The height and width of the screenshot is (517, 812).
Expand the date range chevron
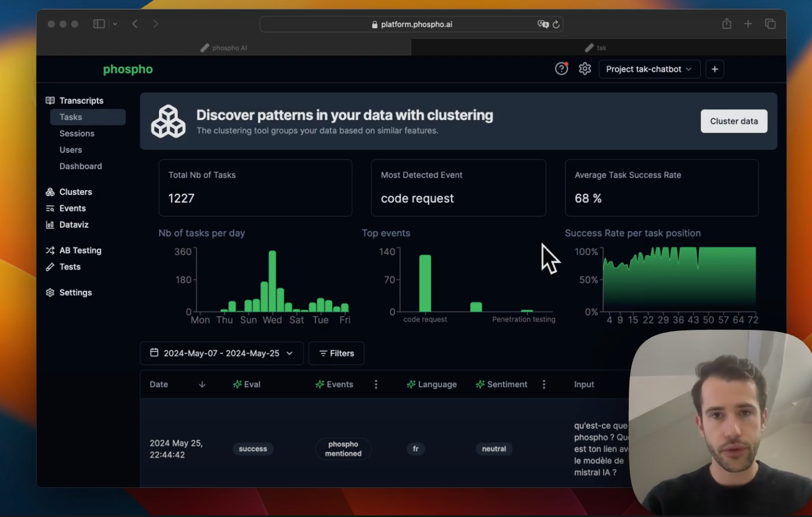(289, 353)
